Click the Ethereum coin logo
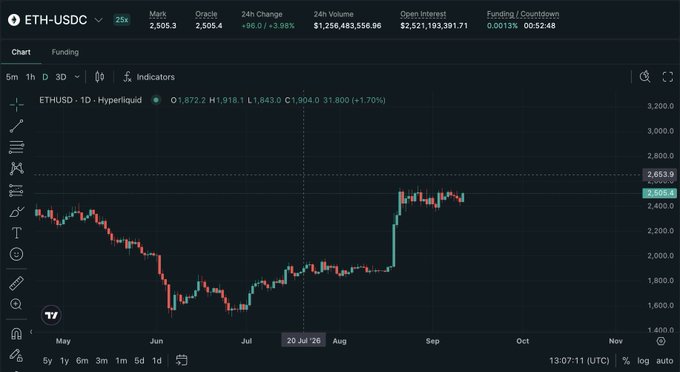 click(14, 20)
